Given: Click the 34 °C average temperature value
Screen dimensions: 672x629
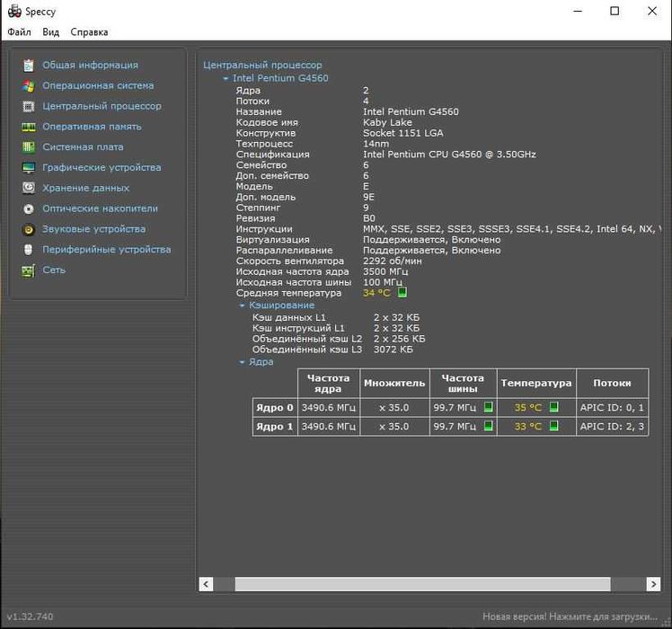Looking at the screenshot, I should [376, 293].
